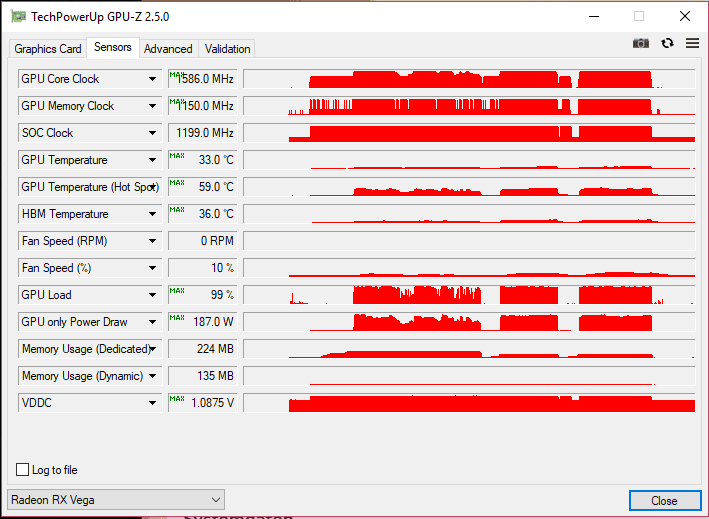Click the SOC Clock history graph
709x519 pixels.
tap(469, 133)
